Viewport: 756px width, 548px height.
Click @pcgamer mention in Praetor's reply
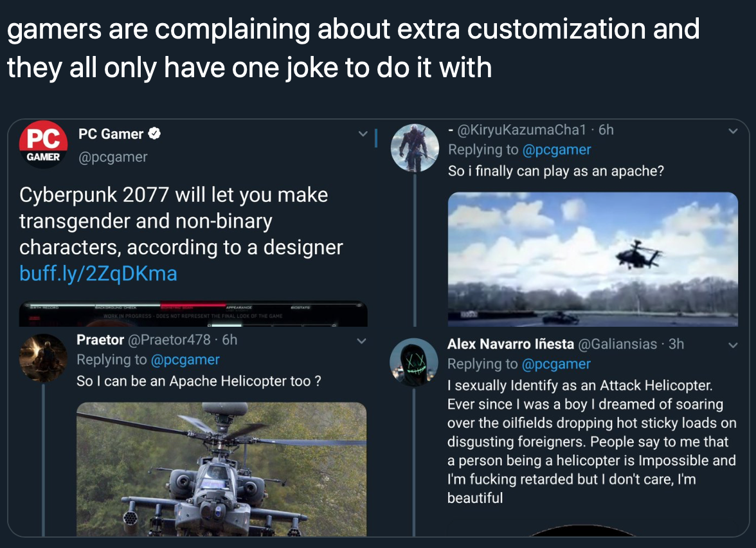(185, 360)
